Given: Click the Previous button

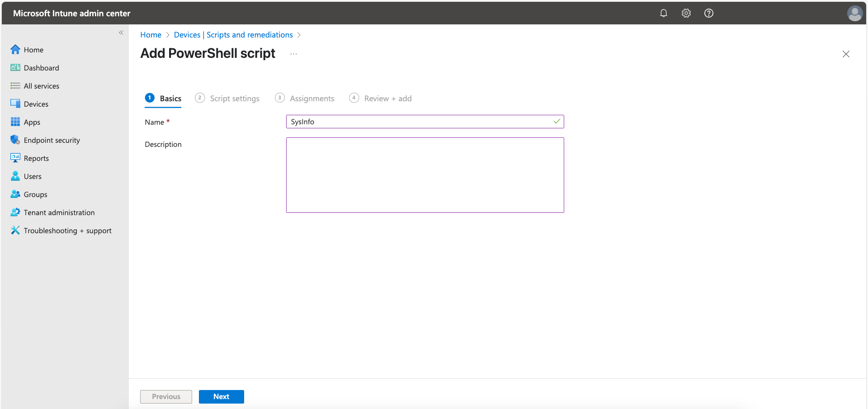Looking at the screenshot, I should [x=166, y=396].
